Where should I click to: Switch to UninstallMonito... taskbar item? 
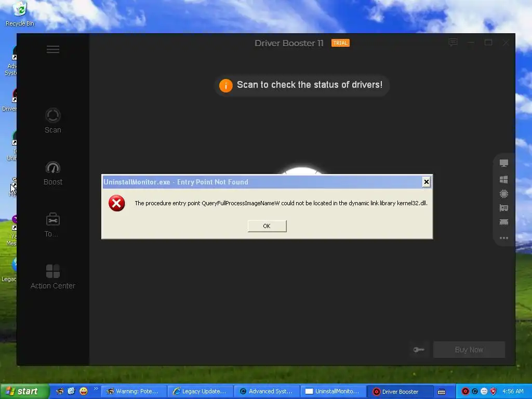coord(334,392)
